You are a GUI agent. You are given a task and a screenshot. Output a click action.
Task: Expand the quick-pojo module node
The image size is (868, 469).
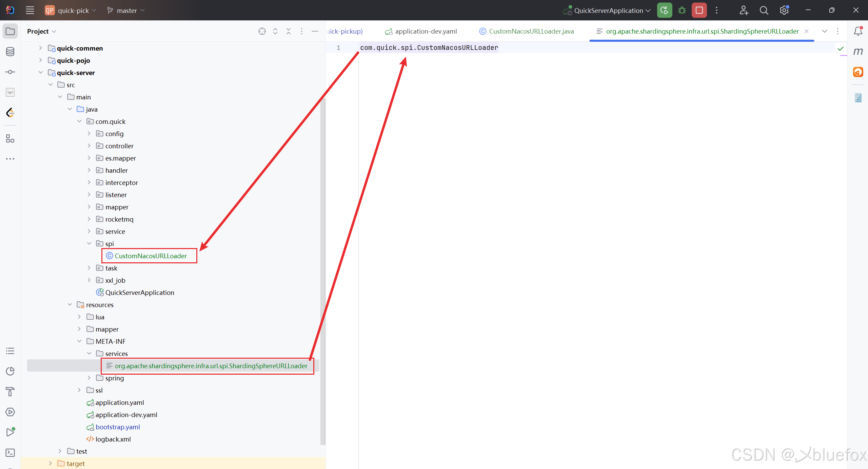point(41,60)
